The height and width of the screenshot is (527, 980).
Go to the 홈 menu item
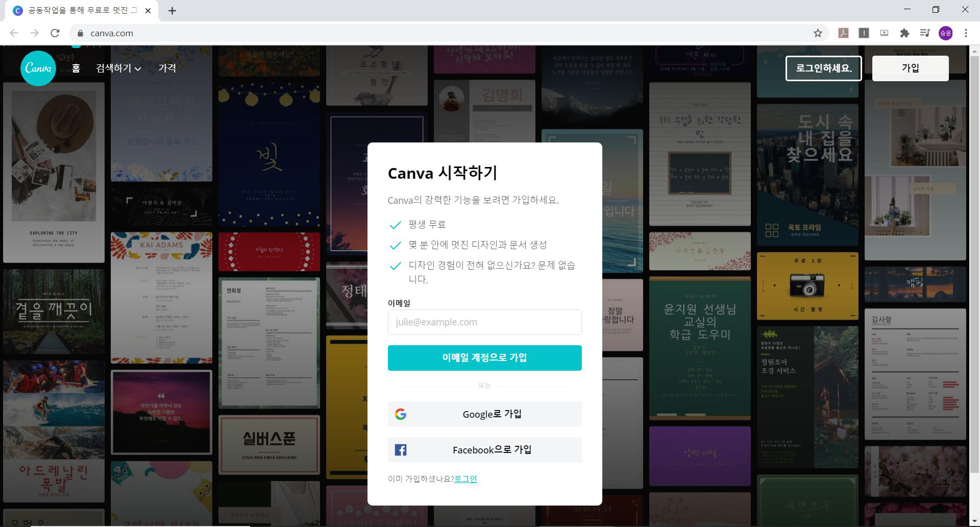coord(76,68)
